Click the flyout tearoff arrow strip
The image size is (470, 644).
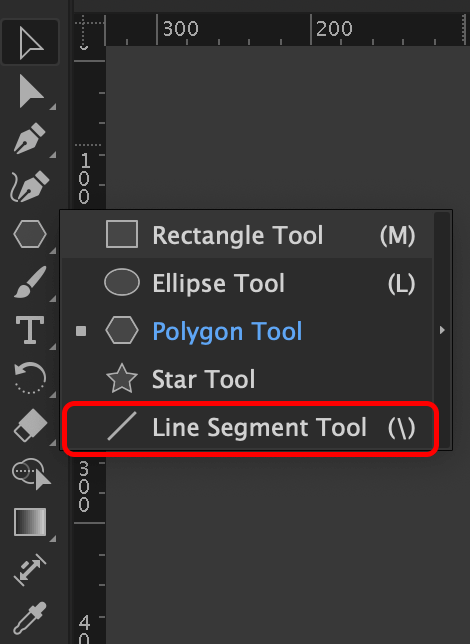coord(442,330)
